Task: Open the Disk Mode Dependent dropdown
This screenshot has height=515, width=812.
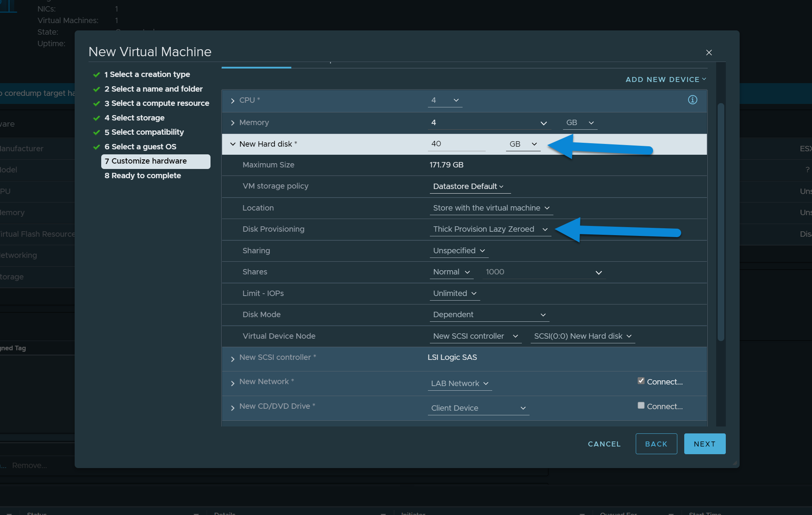Action: tap(489, 315)
